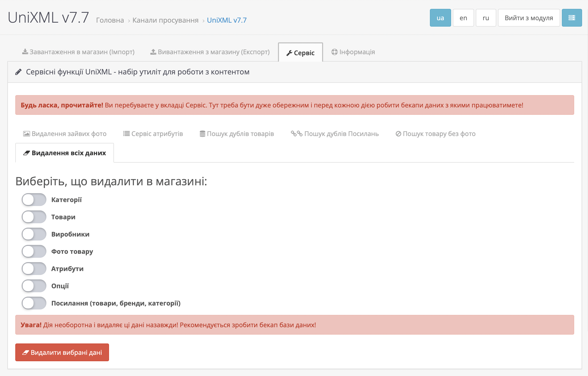
Task: Click the Виберіть, що видалити в магазині heading
Action: tap(111, 181)
